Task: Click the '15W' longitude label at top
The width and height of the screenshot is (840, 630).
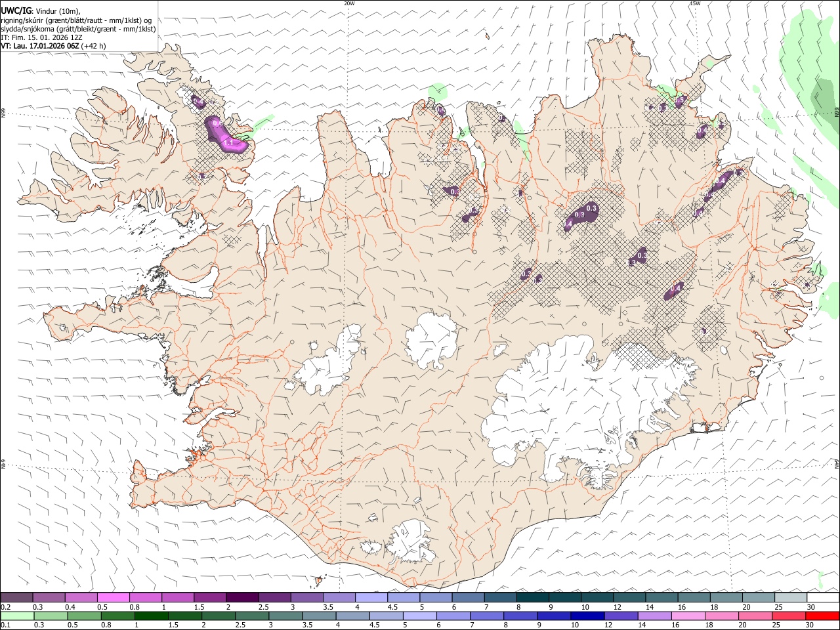Action: coord(695,3)
